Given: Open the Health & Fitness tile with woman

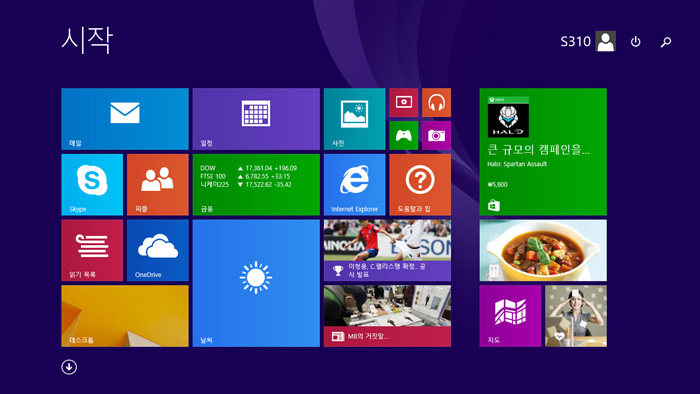Looking at the screenshot, I should 576,316.
